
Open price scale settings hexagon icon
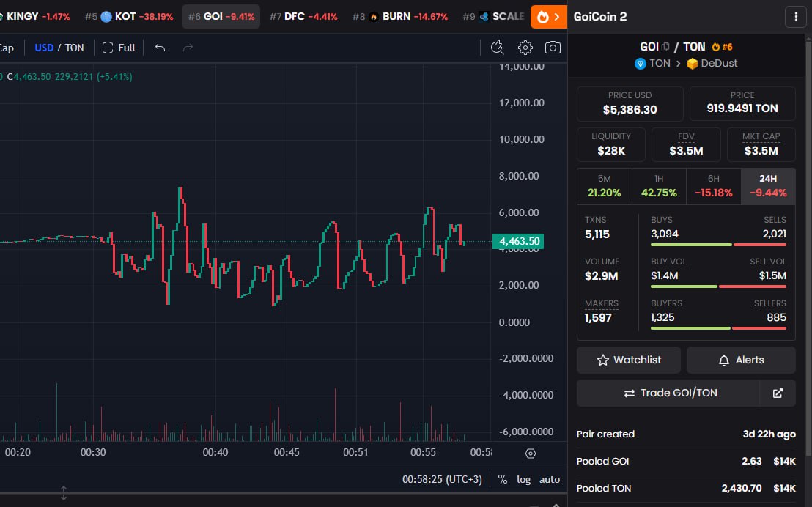tap(531, 454)
